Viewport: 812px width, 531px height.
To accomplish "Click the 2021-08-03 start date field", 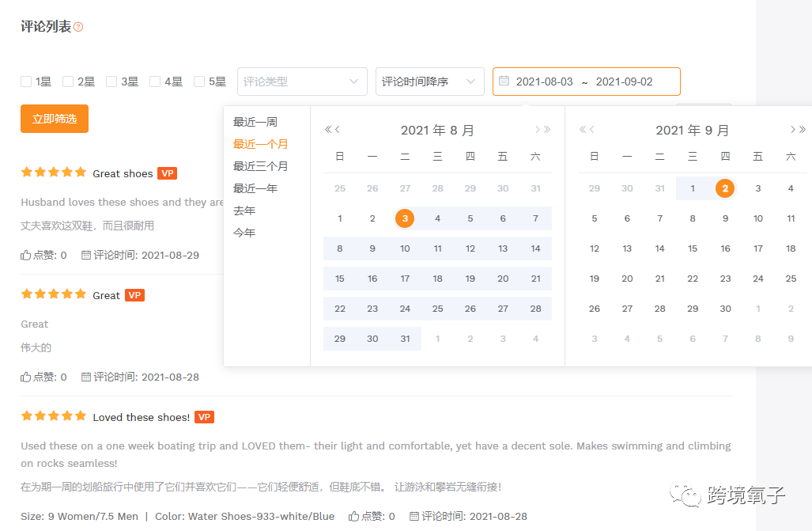I will [x=544, y=82].
